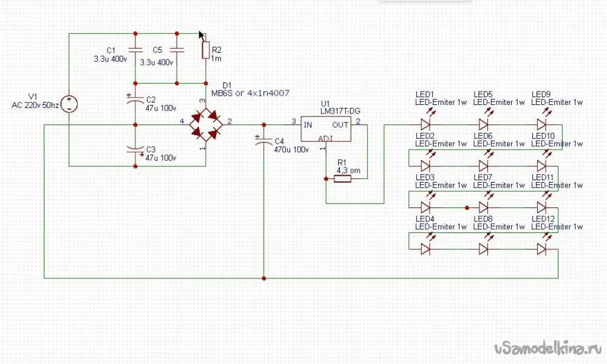The image size is (607, 364).
Task: Click the 'U1' designator label
Action: (325, 104)
